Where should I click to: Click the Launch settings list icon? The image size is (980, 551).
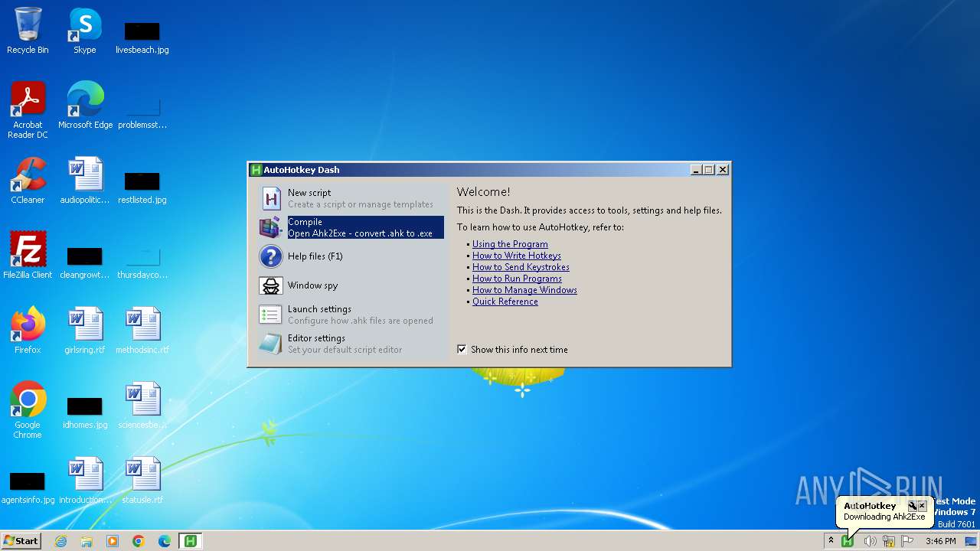click(271, 315)
